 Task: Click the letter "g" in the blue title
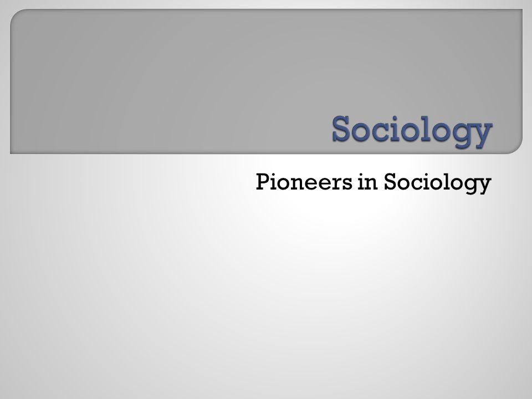point(463,134)
